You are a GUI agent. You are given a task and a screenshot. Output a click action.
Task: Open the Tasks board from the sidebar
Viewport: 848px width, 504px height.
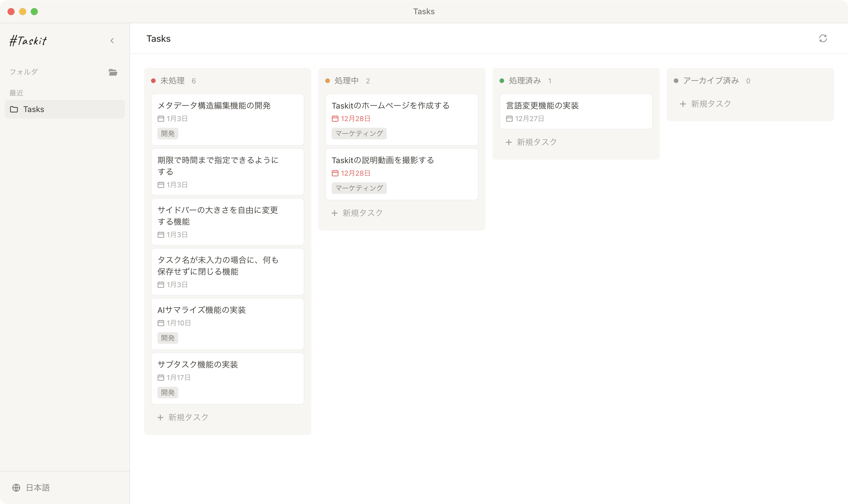tap(33, 109)
